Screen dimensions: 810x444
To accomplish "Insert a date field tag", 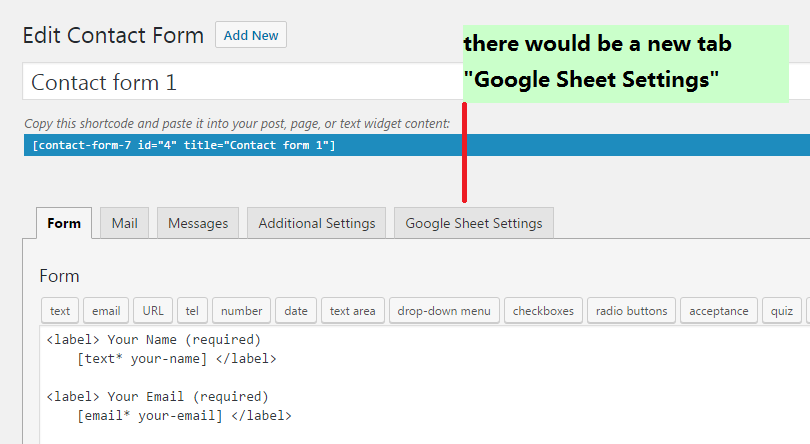I will coord(296,311).
